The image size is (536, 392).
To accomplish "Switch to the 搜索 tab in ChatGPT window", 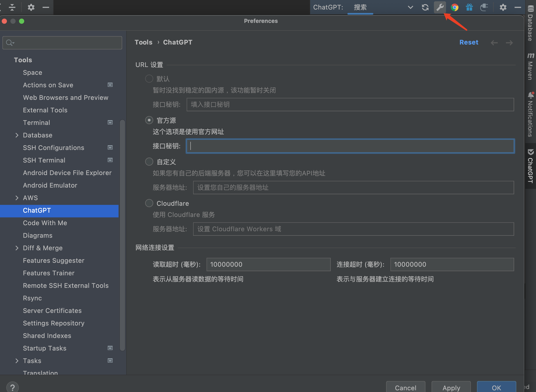I will [360, 7].
